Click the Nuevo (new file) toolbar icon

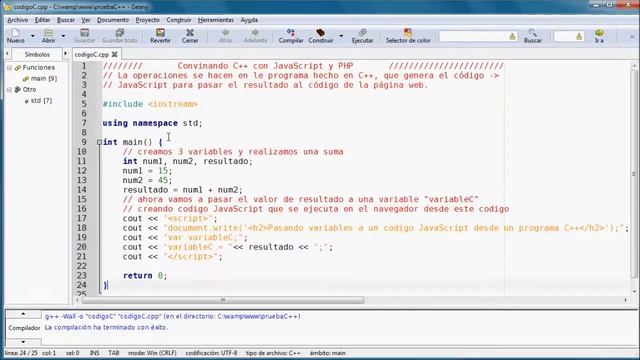[x=16, y=36]
